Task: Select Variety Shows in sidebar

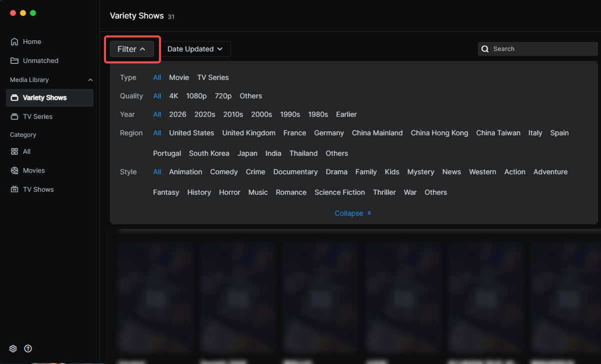Action: pyautogui.click(x=44, y=98)
